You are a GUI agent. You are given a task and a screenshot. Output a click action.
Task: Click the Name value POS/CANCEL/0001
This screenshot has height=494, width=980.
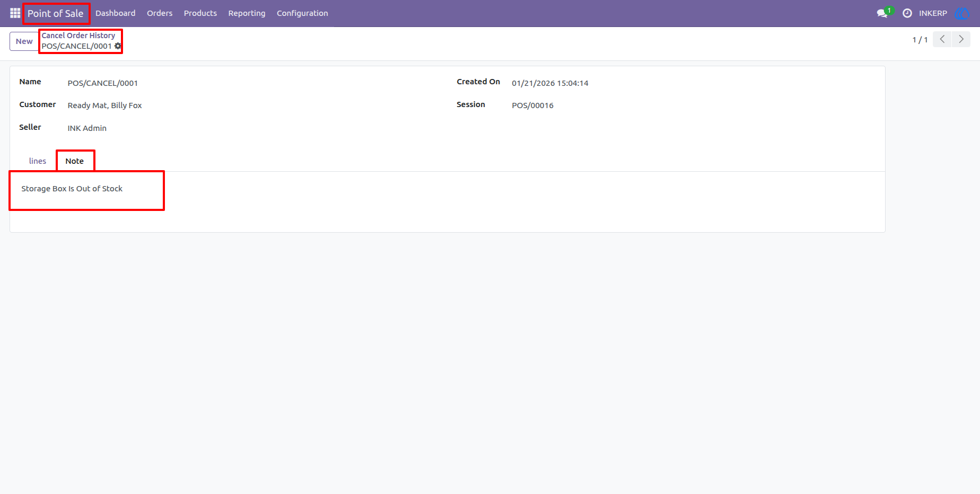click(103, 83)
